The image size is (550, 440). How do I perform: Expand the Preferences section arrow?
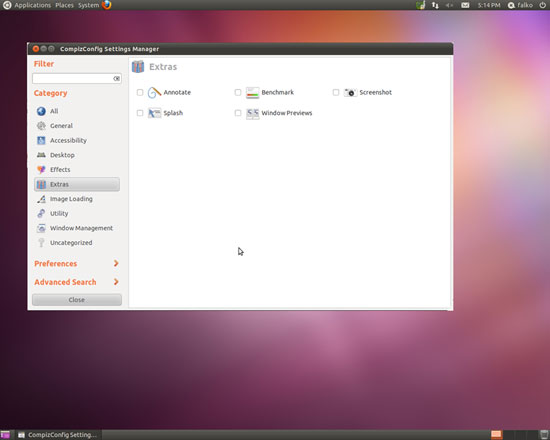116,264
